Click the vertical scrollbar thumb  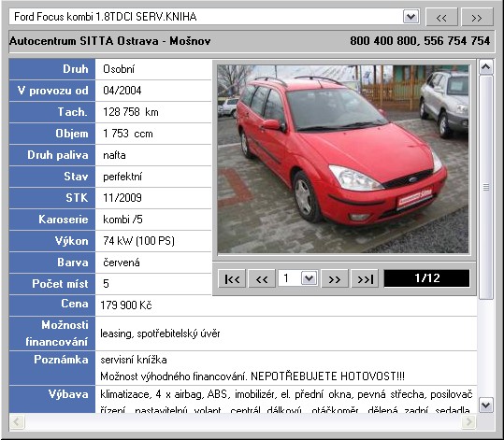point(485,187)
